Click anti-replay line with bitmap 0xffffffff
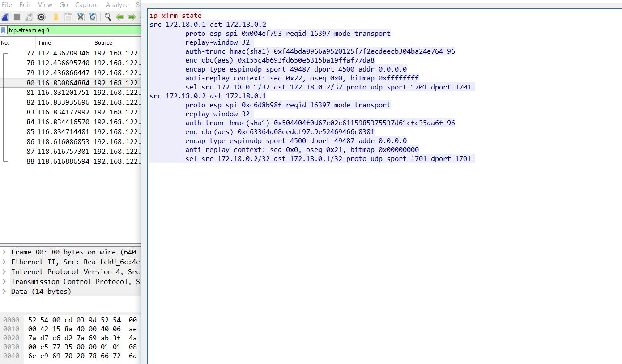622x364 pixels. pos(302,78)
